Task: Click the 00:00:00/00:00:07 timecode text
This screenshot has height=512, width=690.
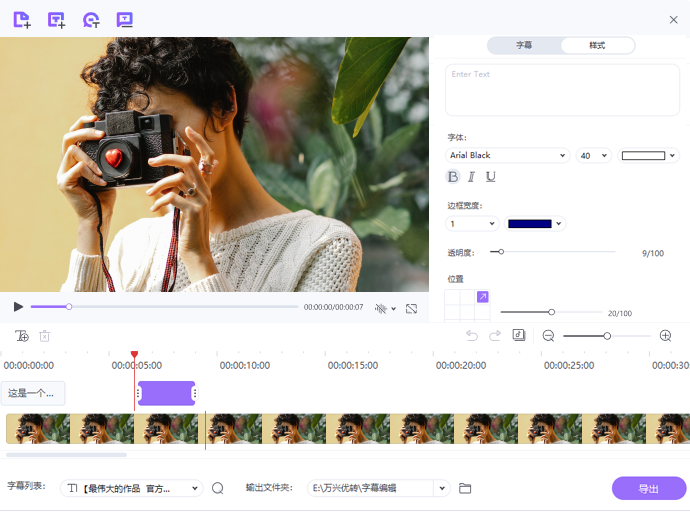Action: [x=333, y=307]
